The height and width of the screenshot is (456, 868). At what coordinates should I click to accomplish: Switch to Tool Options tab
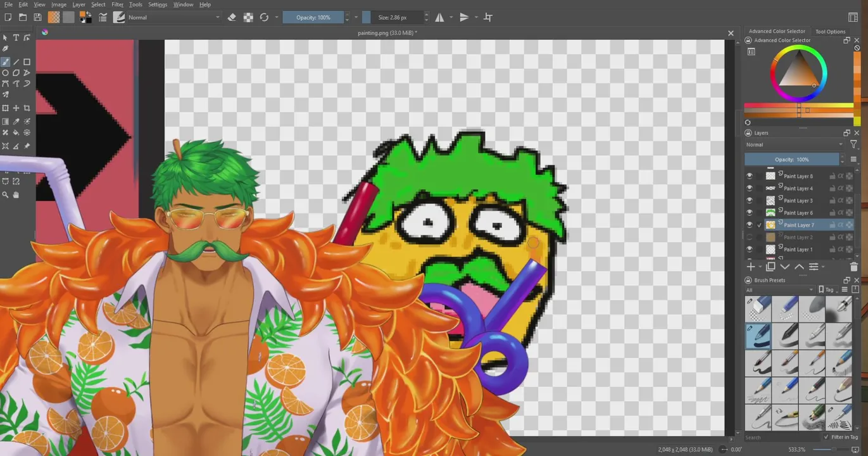[x=830, y=31]
